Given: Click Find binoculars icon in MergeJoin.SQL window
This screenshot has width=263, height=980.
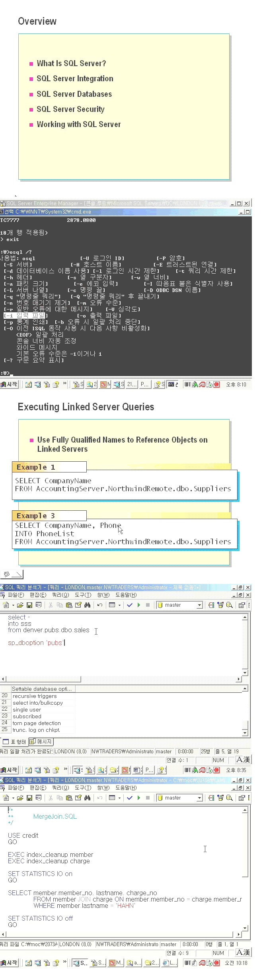Looking at the screenshot, I should (87, 798).
